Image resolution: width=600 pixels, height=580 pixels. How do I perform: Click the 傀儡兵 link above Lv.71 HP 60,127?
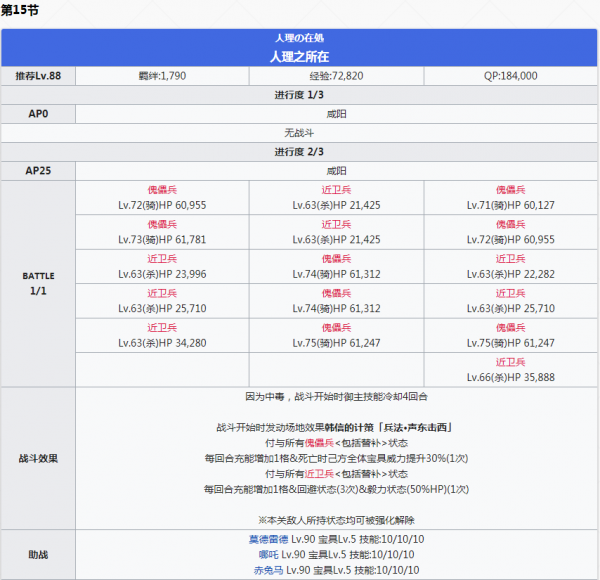point(510,190)
